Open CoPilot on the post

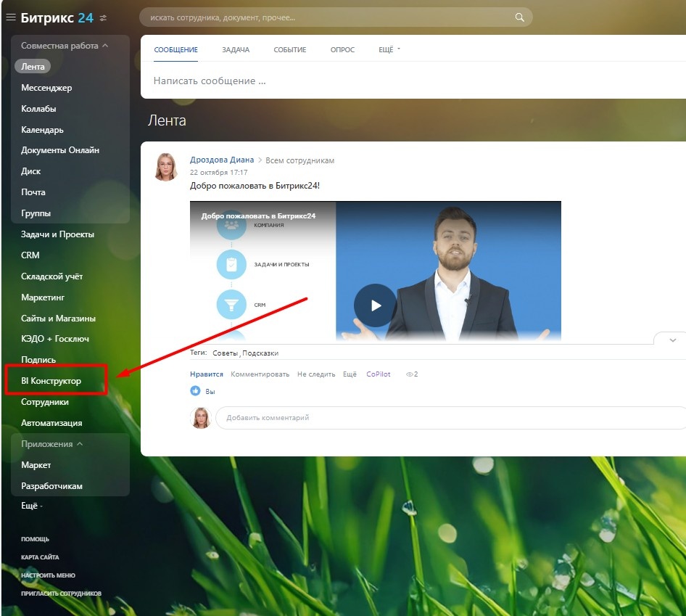click(x=378, y=374)
